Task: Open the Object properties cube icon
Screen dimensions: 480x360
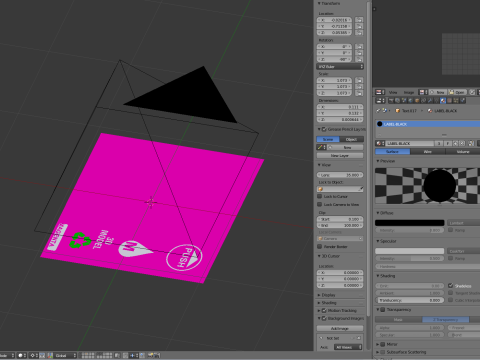Action: 417,100
